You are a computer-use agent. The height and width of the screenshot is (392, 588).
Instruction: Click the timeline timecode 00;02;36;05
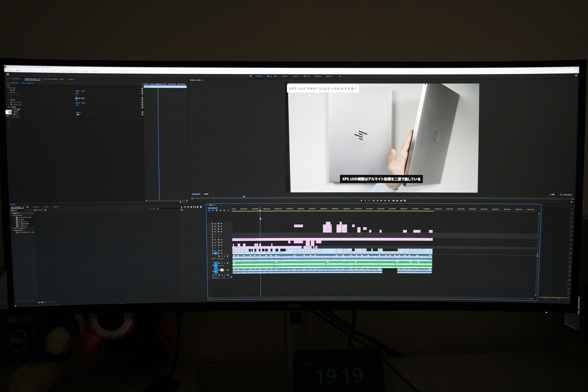point(213,208)
